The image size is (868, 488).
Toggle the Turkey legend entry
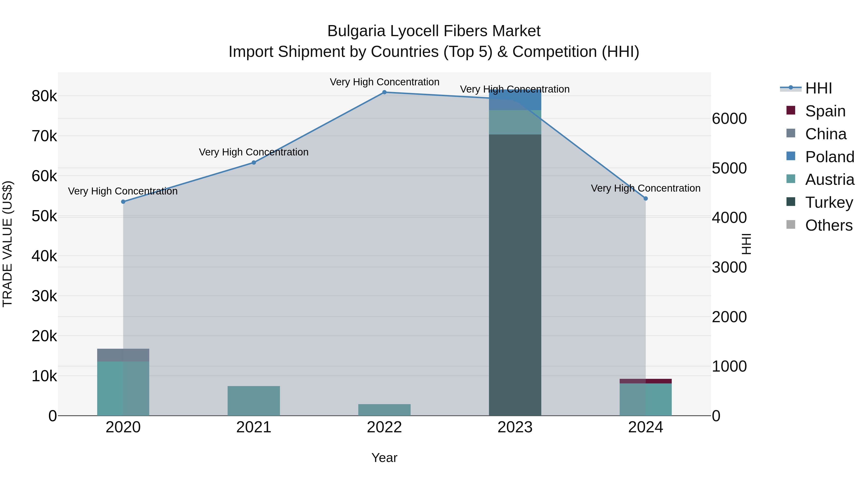click(x=820, y=202)
